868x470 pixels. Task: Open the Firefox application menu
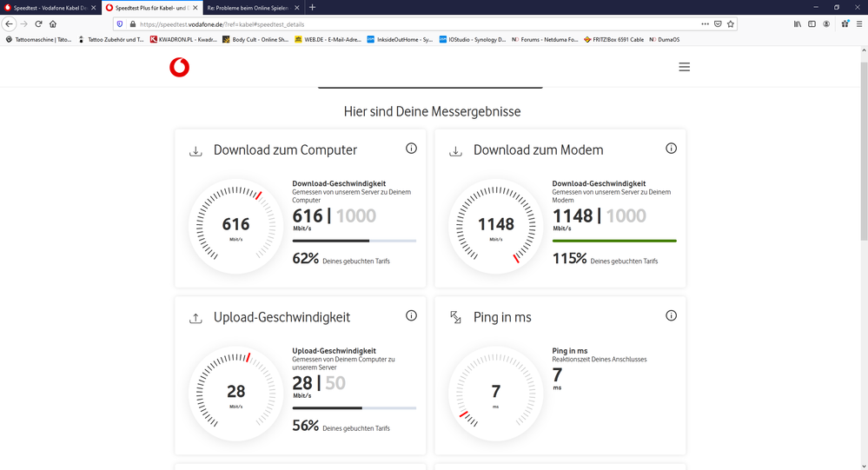(859, 24)
